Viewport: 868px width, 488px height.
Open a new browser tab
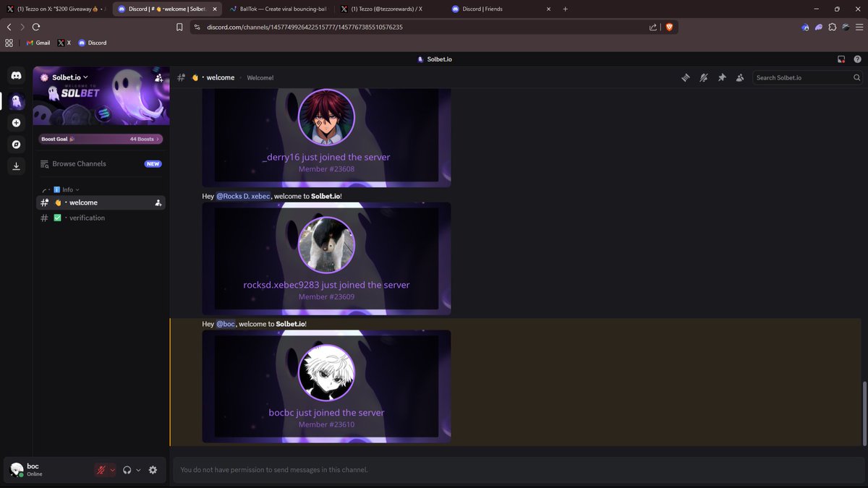(566, 9)
